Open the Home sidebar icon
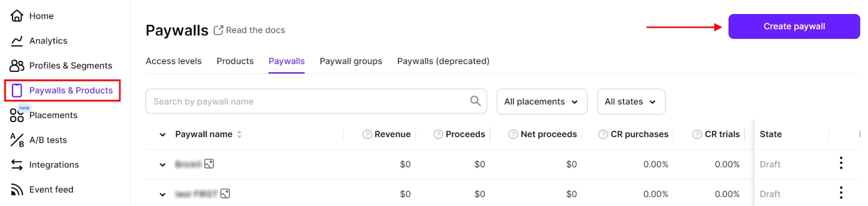This screenshot has height=206, width=868. (x=17, y=16)
